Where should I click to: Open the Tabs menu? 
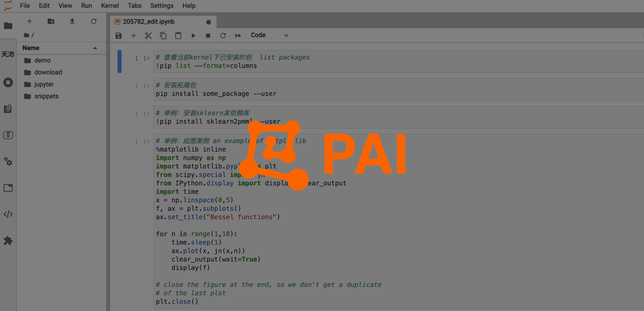pos(135,6)
